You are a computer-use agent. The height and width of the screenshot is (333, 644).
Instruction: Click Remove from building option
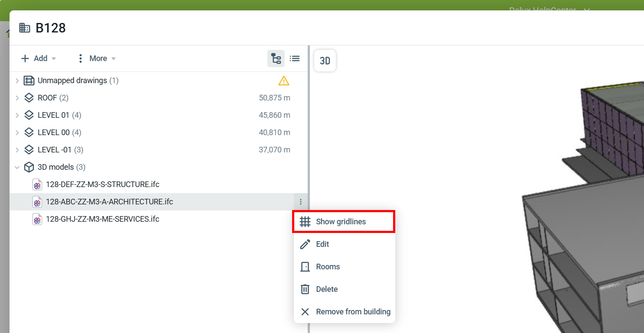click(x=353, y=312)
